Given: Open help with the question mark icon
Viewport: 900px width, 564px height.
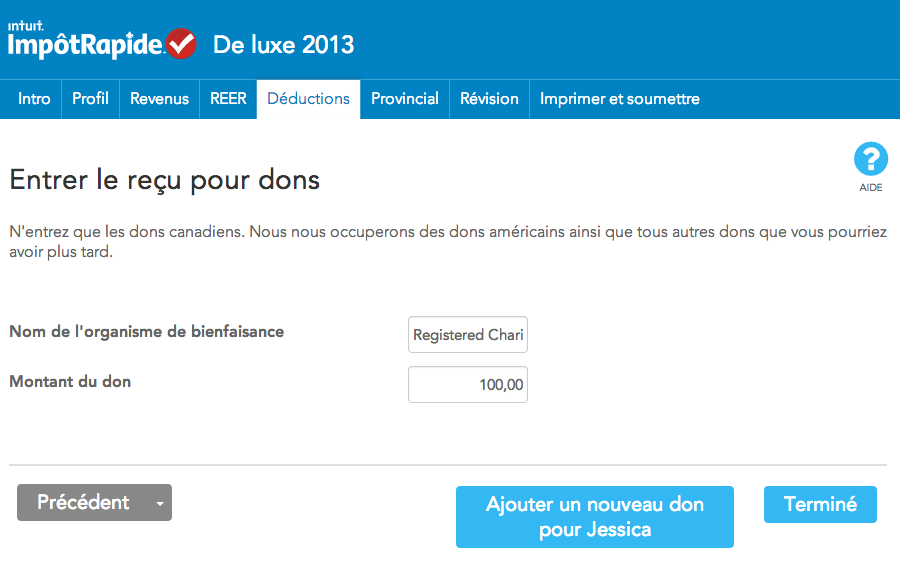Looking at the screenshot, I should coord(870,159).
